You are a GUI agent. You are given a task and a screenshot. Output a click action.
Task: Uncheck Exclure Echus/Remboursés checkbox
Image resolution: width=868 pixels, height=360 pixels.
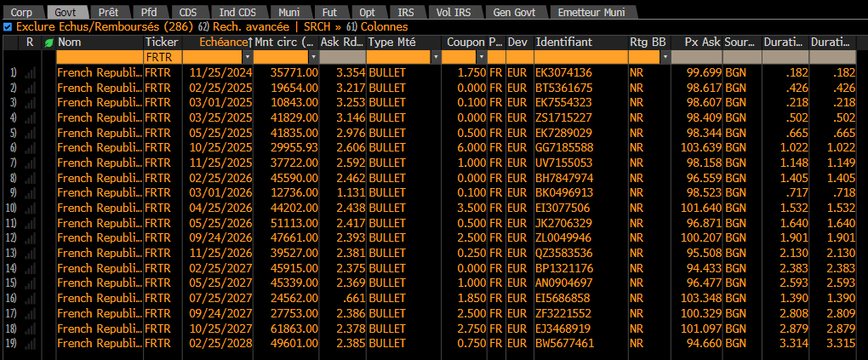pyautogui.click(x=8, y=26)
